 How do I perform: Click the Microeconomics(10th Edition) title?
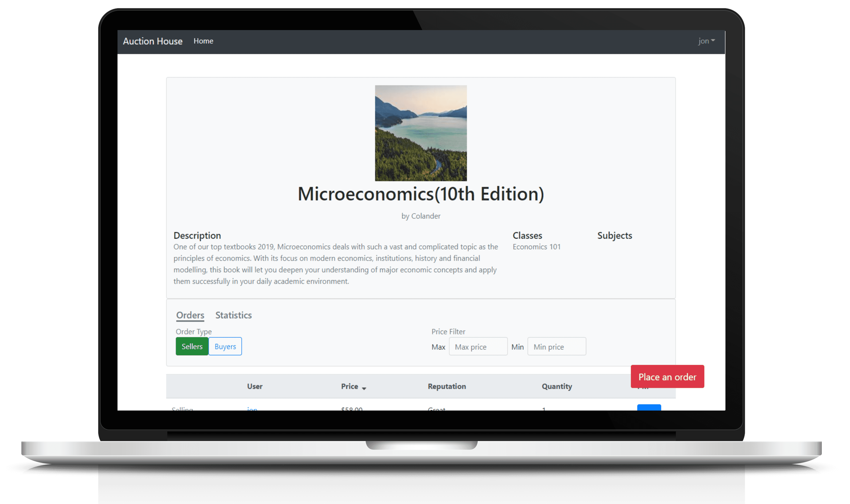tap(421, 194)
